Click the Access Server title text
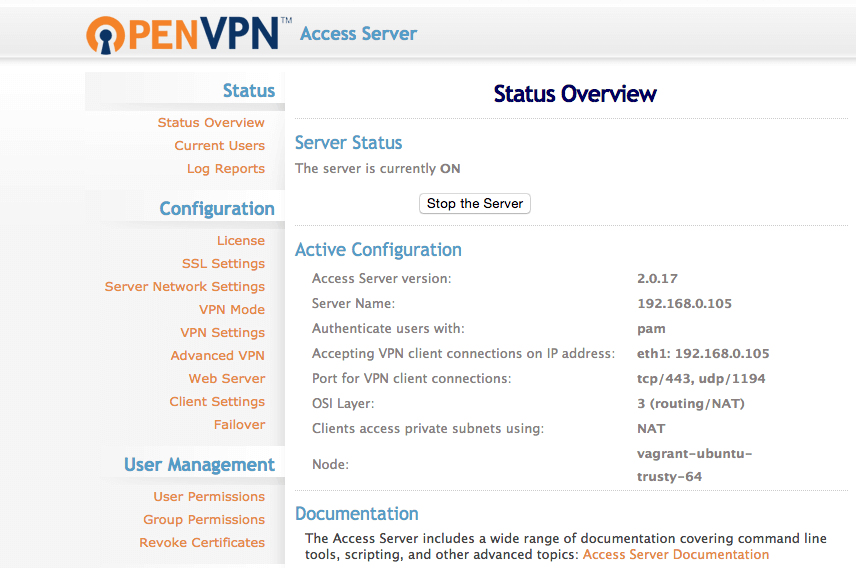The image size is (856, 568). (359, 34)
